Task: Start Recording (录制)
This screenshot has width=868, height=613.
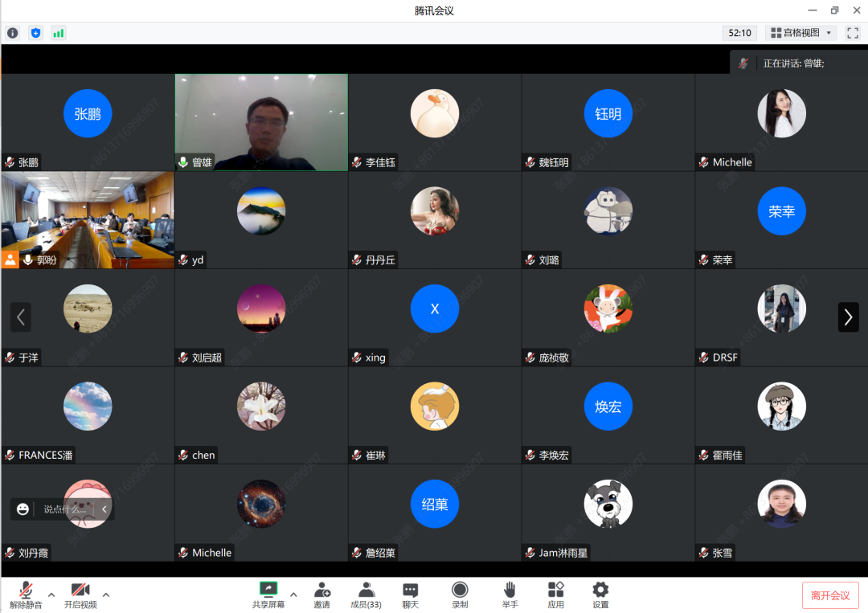Action: click(x=460, y=595)
